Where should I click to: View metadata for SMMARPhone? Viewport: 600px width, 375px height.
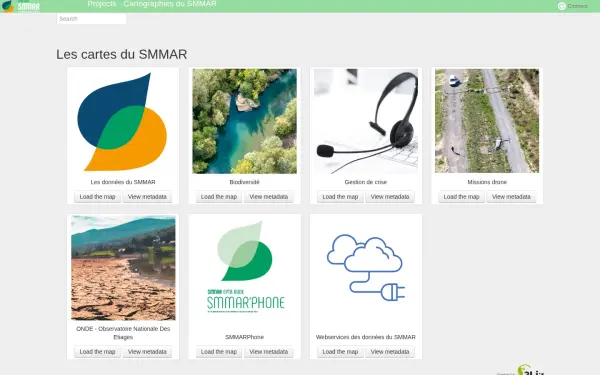click(x=269, y=352)
